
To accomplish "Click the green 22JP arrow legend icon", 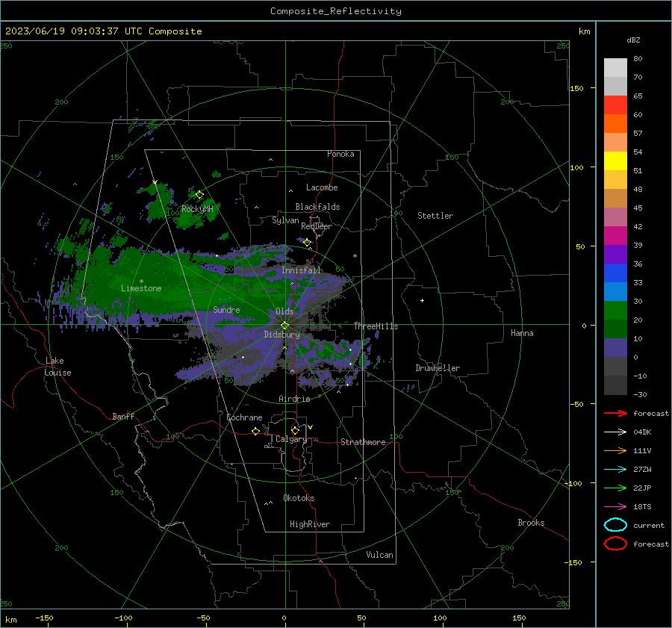I will [615, 488].
